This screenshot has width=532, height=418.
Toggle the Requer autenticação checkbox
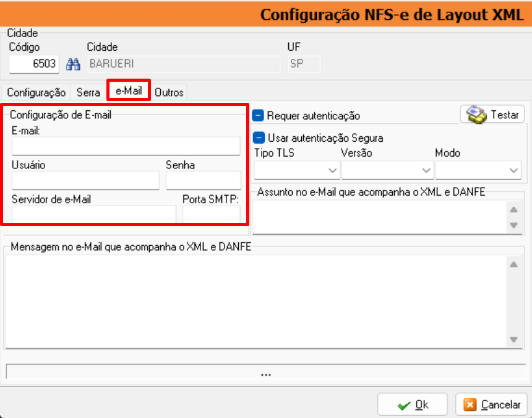point(258,115)
